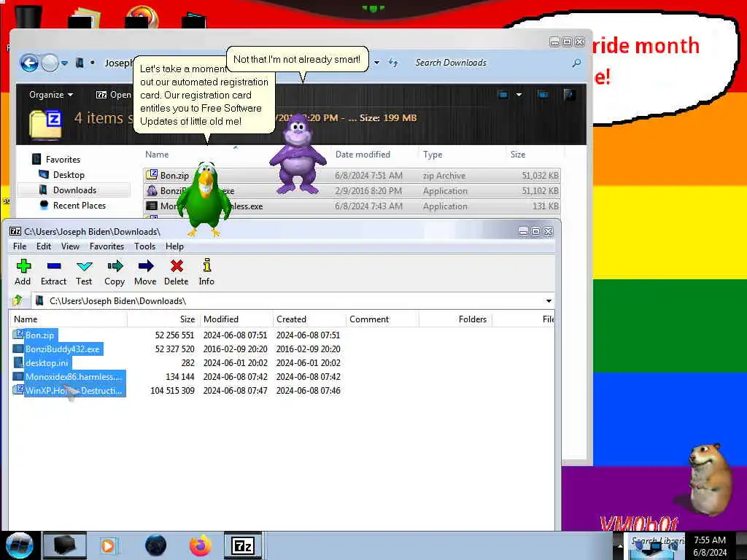Click the Extract icon in 7-Zip toolbar
747x560 pixels.
[54, 265]
